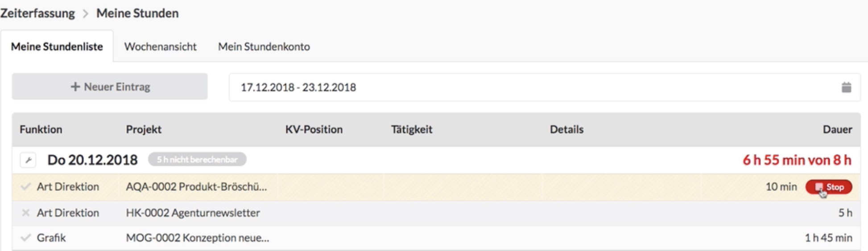Screen dimensions: 868x251
Task: Click the Projekt column header
Action: 144,130
